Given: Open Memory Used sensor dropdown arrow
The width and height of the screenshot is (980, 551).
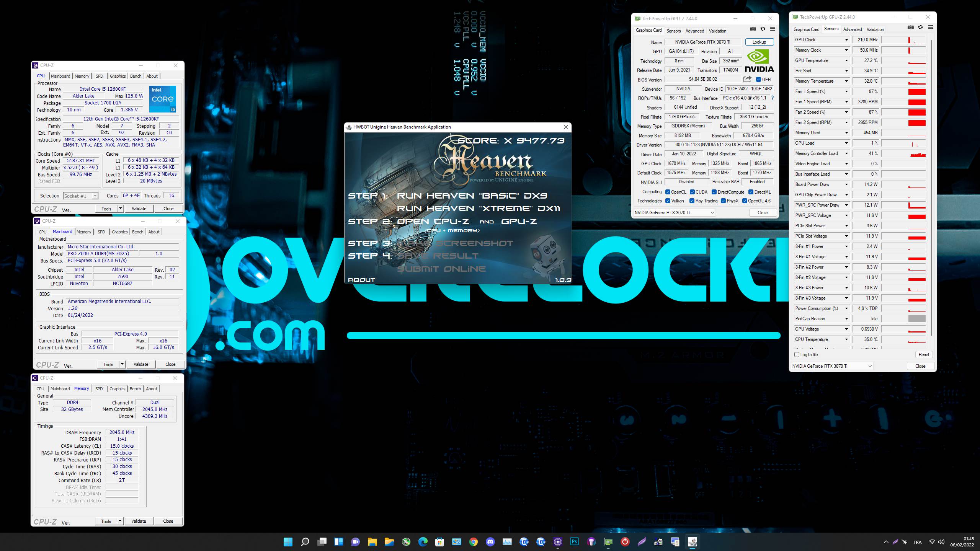Looking at the screenshot, I should pos(846,133).
